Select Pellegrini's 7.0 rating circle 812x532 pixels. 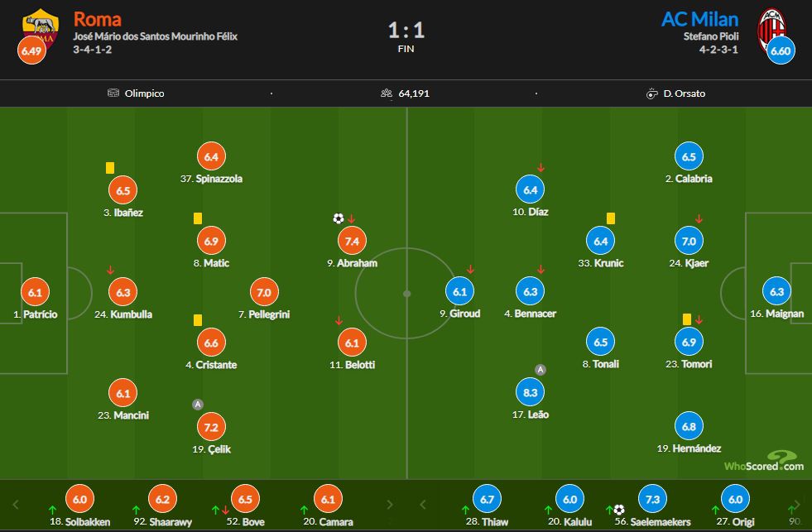coord(264,292)
